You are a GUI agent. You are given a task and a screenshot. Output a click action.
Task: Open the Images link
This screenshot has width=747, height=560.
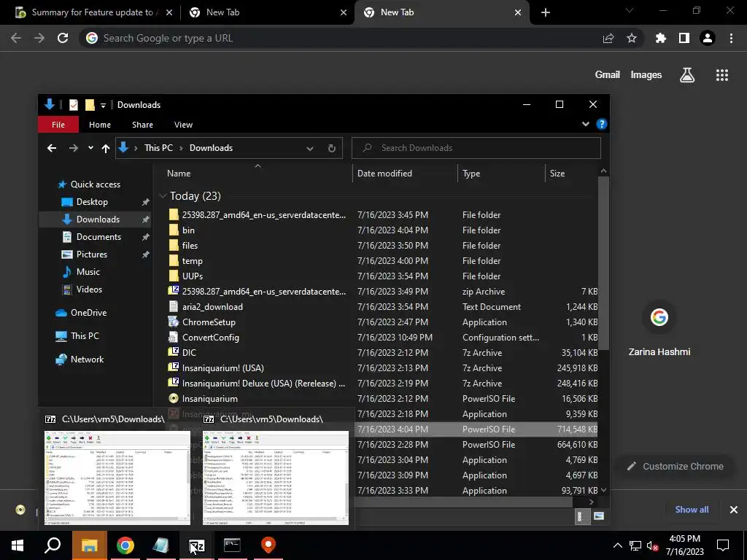click(646, 75)
